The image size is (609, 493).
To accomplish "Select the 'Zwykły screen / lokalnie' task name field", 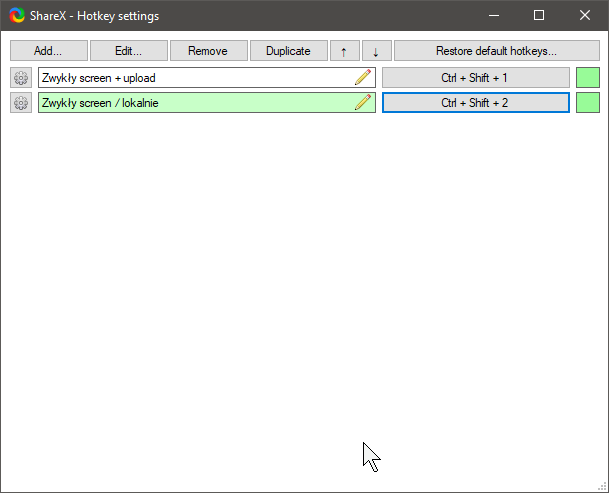I will pyautogui.click(x=190, y=102).
